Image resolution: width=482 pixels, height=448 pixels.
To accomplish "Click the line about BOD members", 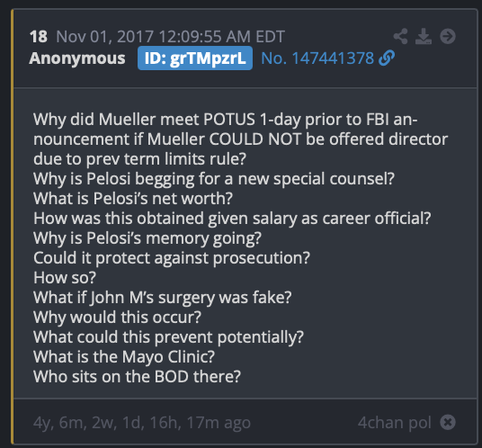I will tap(137, 377).
